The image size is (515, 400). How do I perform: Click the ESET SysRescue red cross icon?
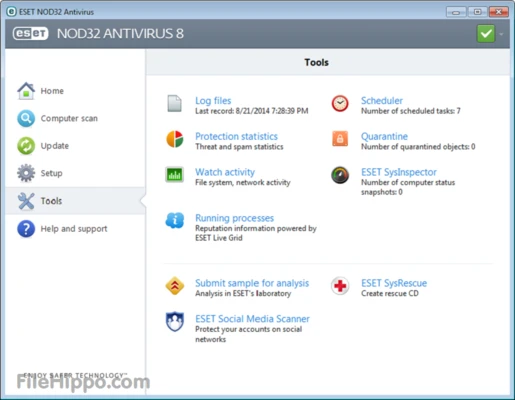pyautogui.click(x=340, y=286)
